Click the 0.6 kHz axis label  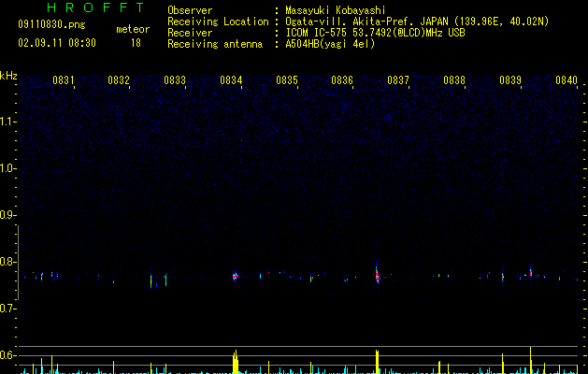(x=7, y=355)
